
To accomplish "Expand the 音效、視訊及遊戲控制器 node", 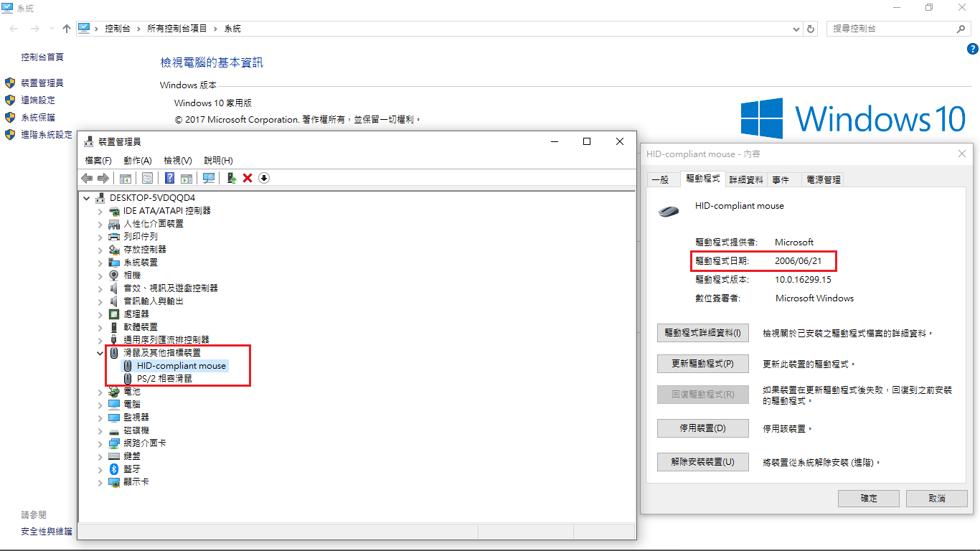I will tap(100, 288).
